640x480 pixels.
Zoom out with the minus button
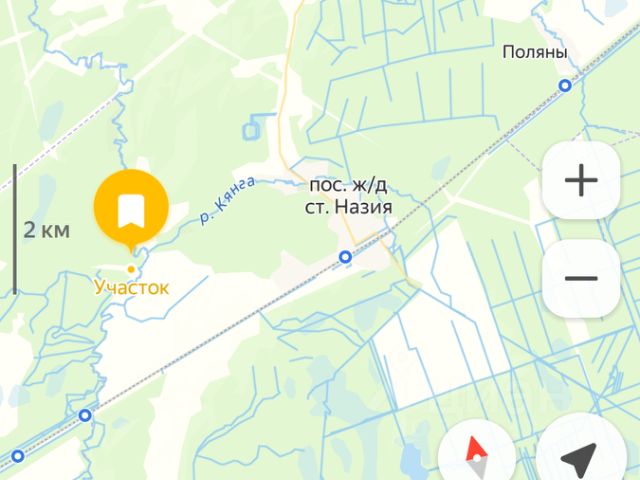(581, 279)
